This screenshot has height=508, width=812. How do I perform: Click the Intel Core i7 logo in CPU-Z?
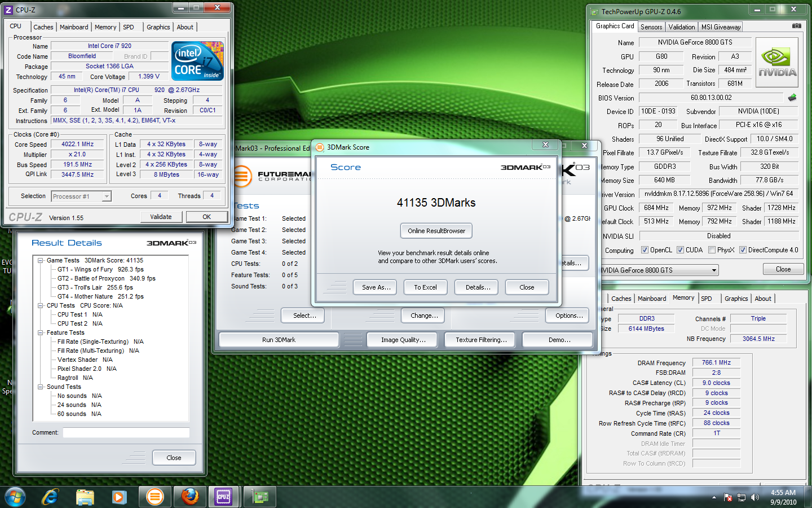(x=197, y=61)
